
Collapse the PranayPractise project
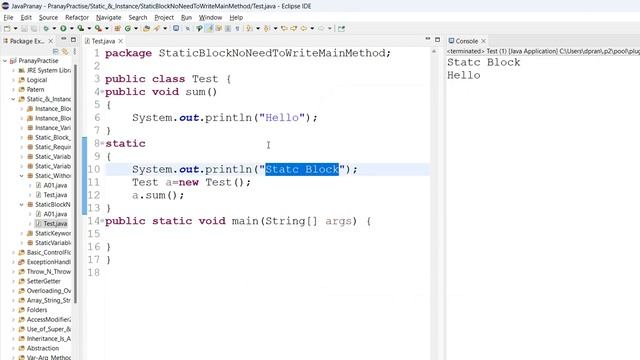(x=5, y=60)
